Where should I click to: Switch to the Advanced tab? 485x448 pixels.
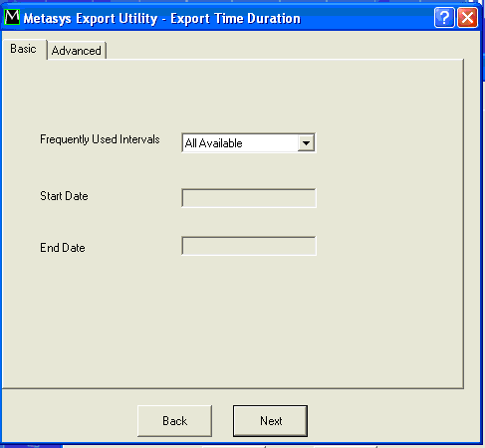[77, 51]
